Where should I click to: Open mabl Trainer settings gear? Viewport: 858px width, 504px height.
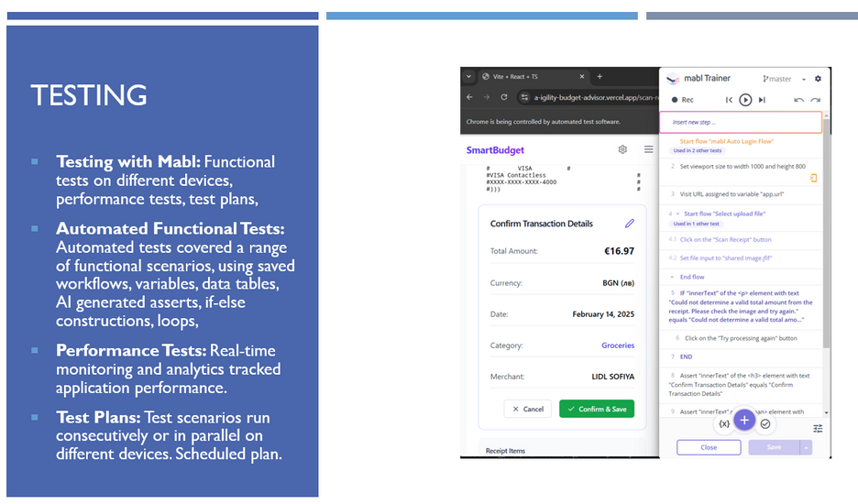tap(818, 79)
